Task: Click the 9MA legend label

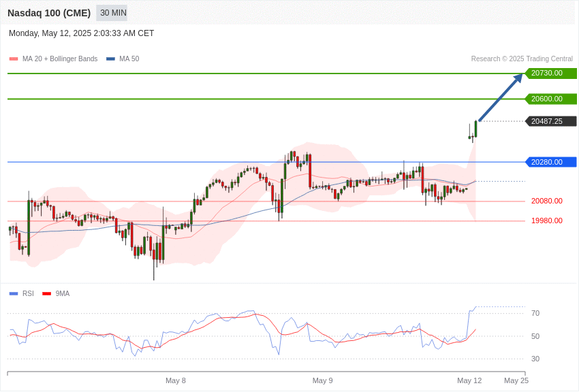Action: [x=63, y=293]
